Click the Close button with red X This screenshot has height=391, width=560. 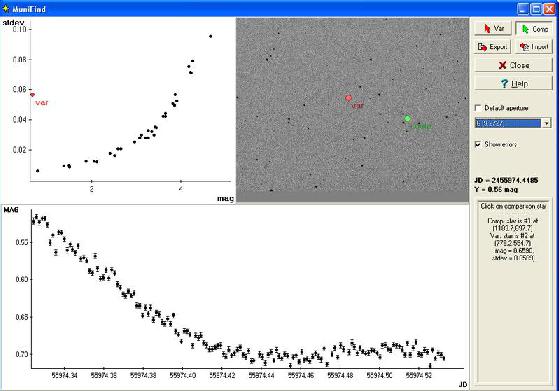513,65
